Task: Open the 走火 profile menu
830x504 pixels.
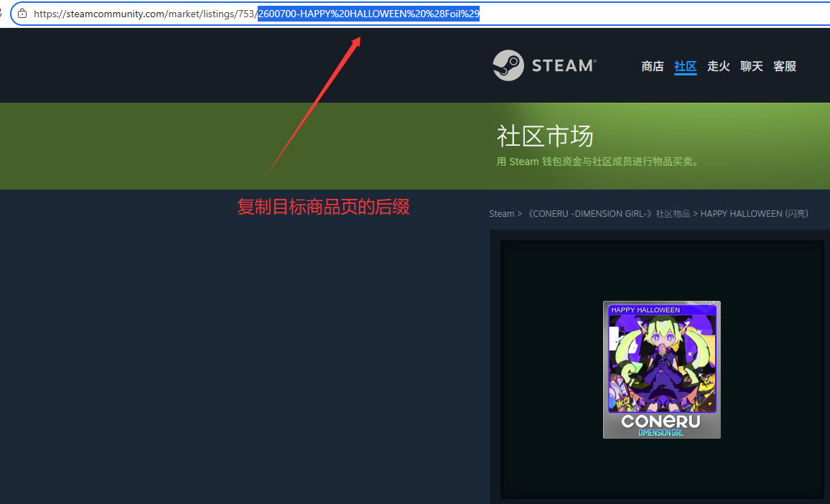Action: pyautogui.click(x=718, y=67)
